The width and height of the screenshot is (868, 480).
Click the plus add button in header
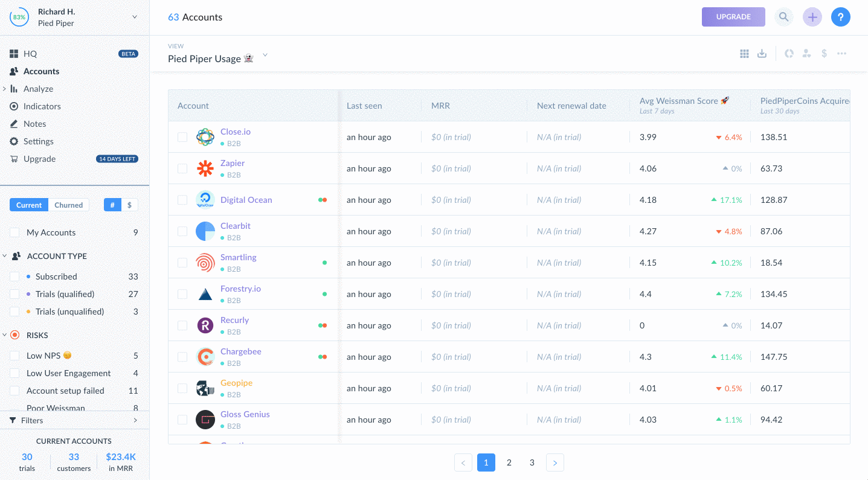click(812, 17)
